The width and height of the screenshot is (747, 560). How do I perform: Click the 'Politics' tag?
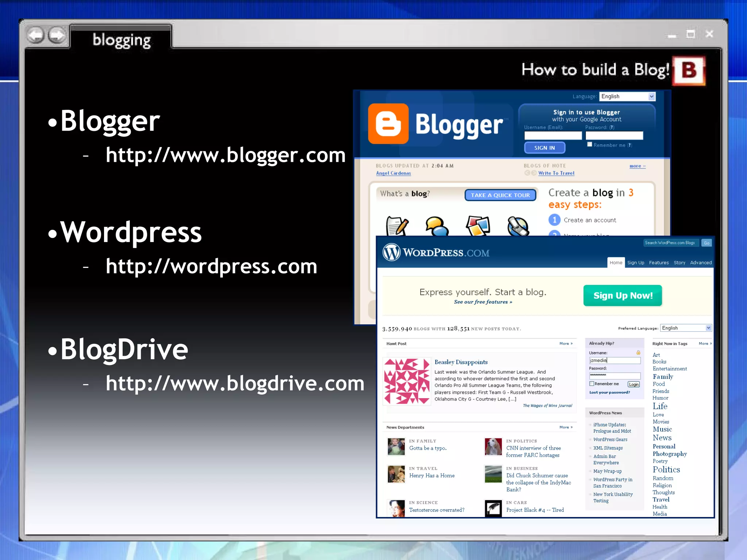(x=666, y=470)
